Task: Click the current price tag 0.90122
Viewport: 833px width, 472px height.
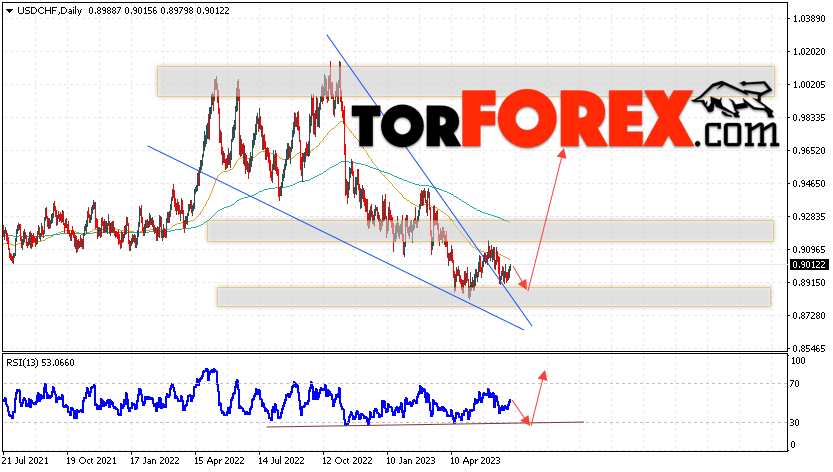Action: 809,265
